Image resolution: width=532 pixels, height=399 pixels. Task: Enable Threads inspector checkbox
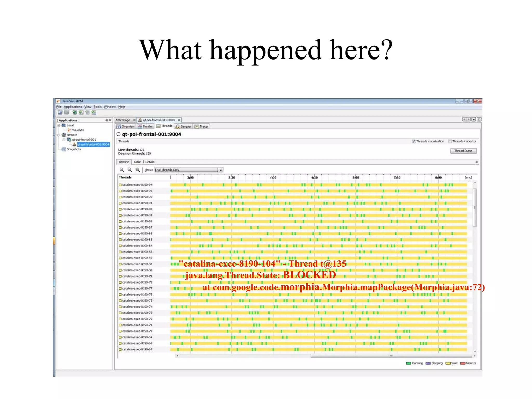click(x=450, y=141)
